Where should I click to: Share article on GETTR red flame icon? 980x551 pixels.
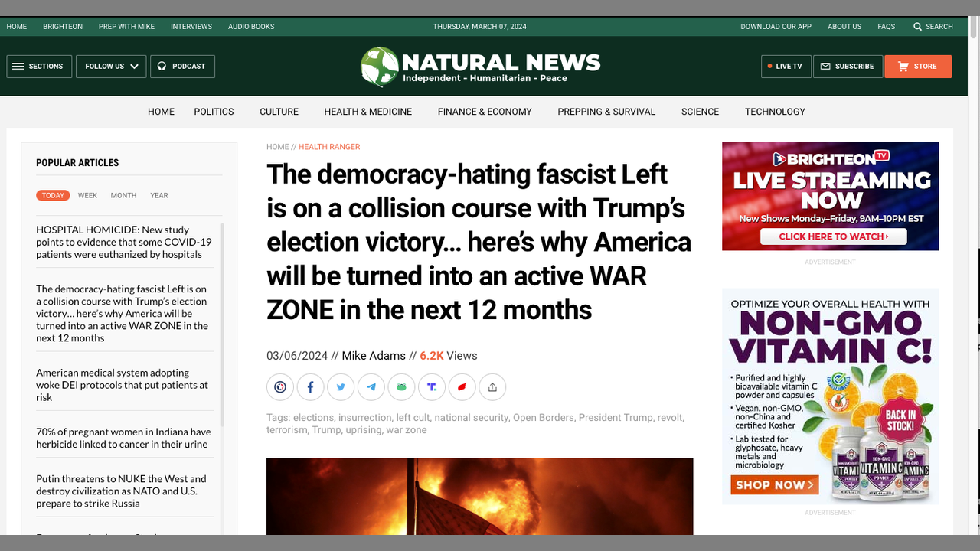(x=462, y=387)
